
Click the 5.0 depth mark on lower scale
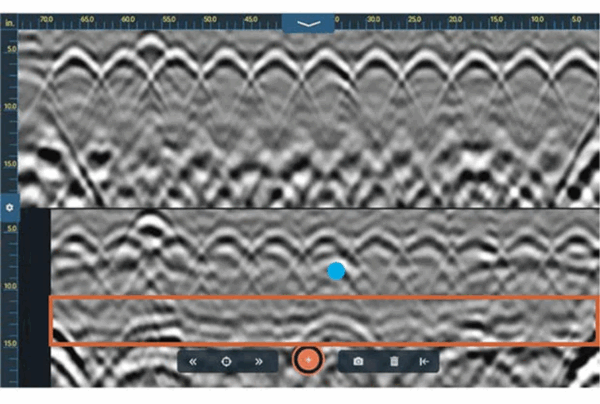pos(12,229)
